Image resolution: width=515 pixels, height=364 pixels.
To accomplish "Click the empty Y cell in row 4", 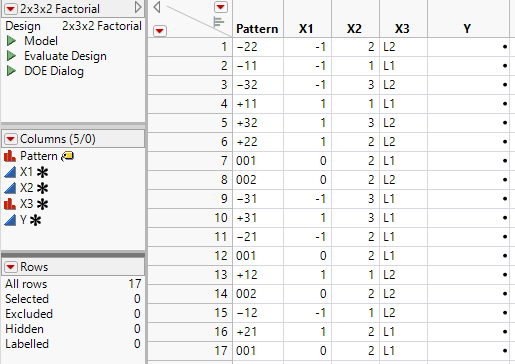I will coord(469,104).
